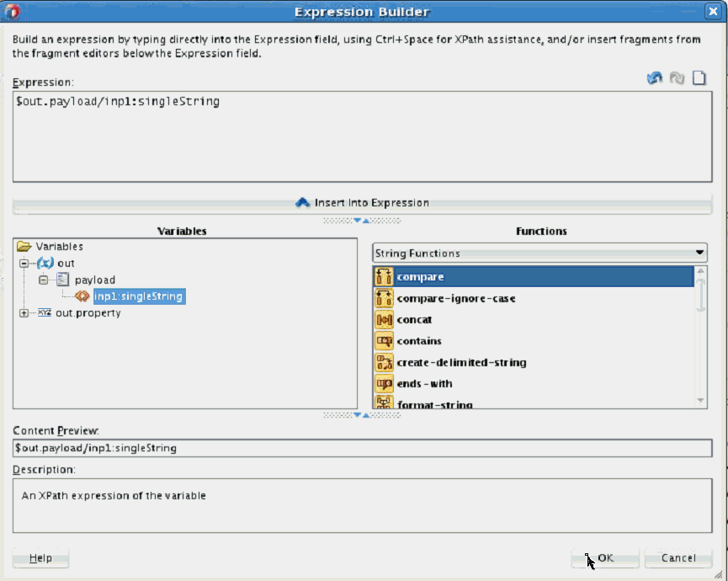
Task: Click the Variables folder icon
Action: pos(24,247)
